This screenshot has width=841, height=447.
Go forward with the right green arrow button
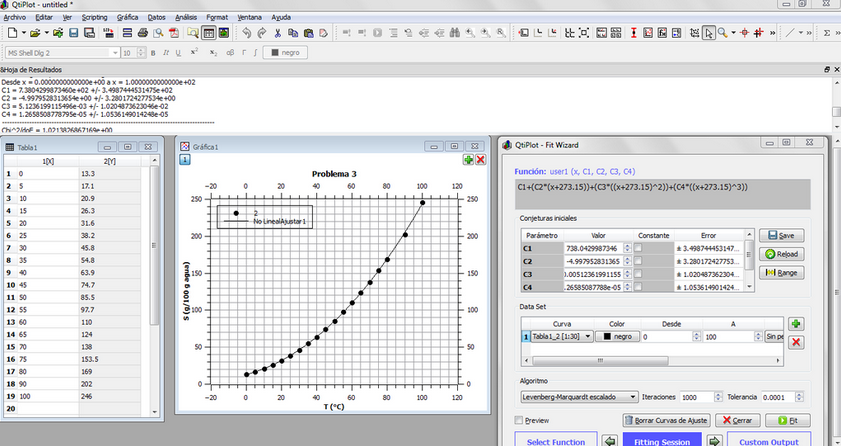point(714,441)
